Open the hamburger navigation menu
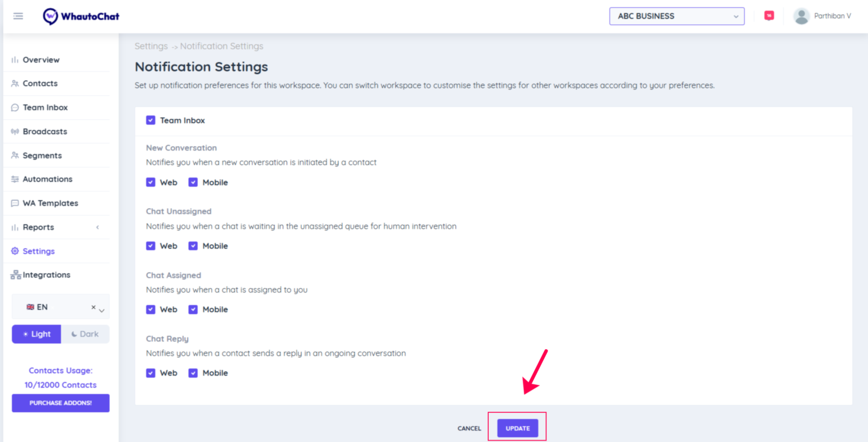The image size is (868, 442). click(18, 16)
